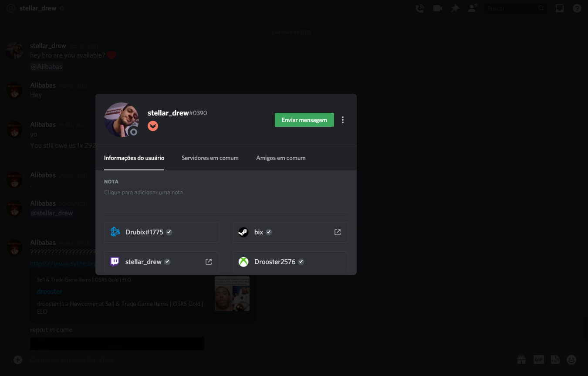
Task: Click the 'report in come' message
Action: (51, 330)
